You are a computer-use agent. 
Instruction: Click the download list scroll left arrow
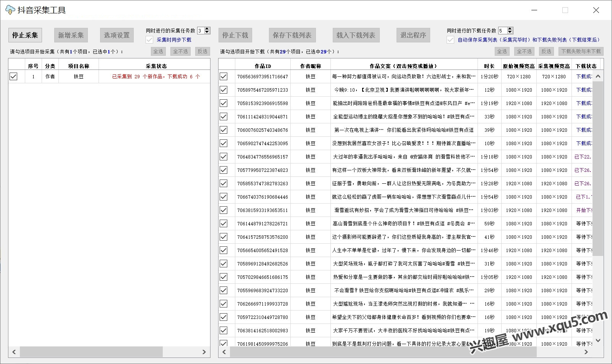tap(224, 352)
